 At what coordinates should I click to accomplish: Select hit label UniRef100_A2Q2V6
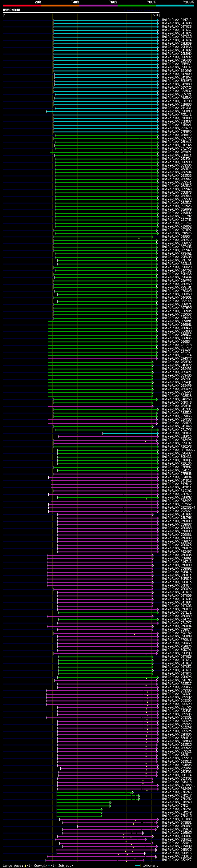(176, 446)
